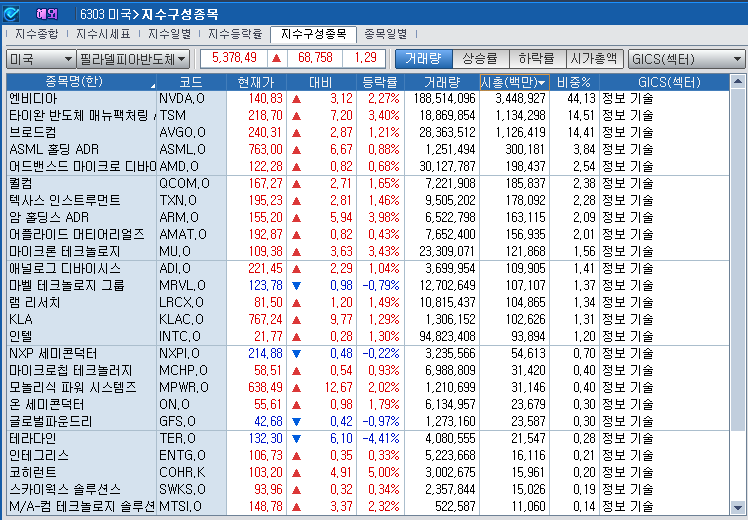
Task: Open the 종목일별 tab
Action: point(386,34)
